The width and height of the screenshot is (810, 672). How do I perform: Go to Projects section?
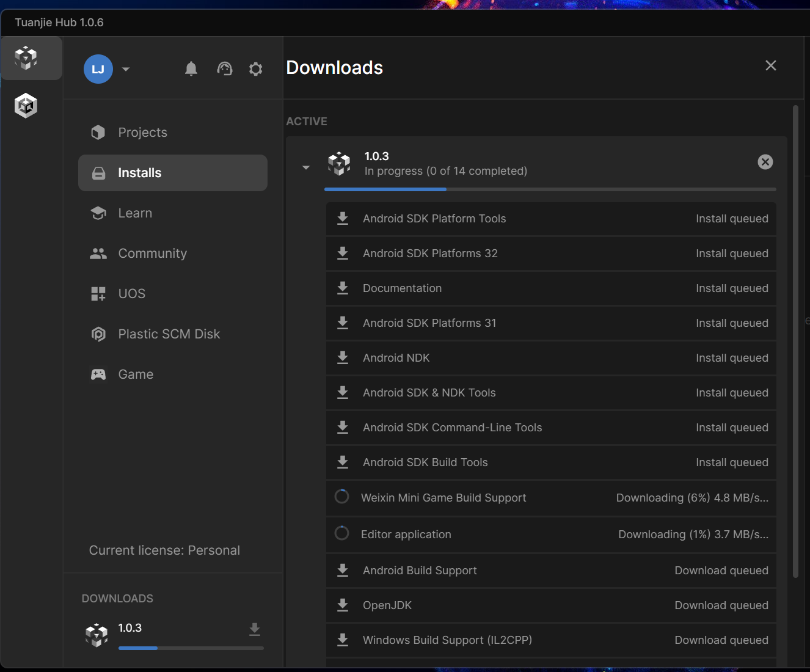coord(173,133)
